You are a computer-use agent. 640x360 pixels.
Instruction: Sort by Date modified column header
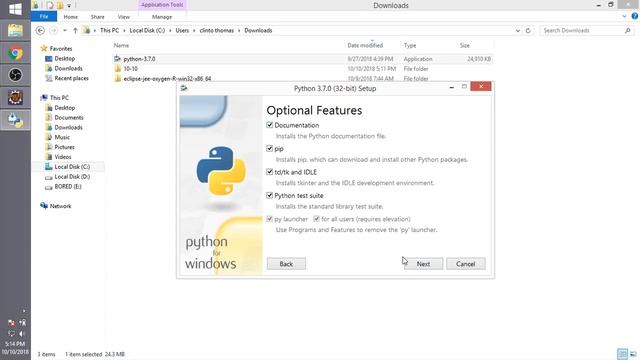[365, 45]
